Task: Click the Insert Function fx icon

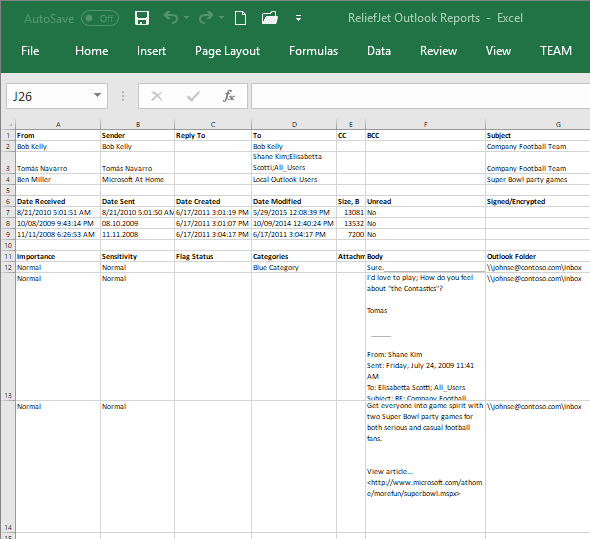Action: pyautogui.click(x=229, y=96)
